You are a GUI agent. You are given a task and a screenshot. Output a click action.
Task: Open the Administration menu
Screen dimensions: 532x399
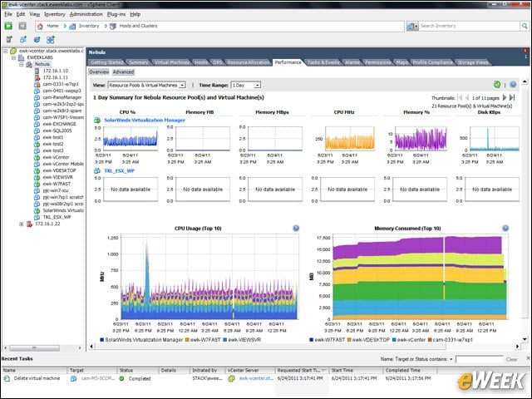86,14
